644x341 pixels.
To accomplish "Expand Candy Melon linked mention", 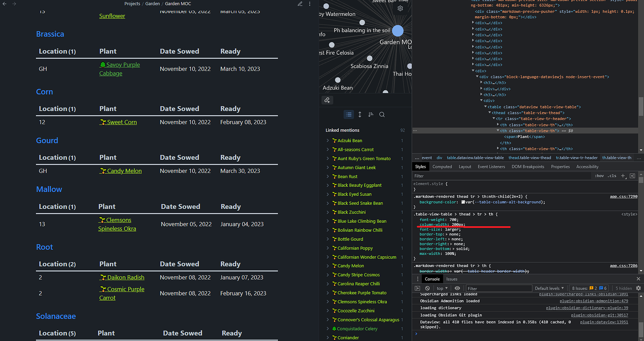I will pos(328,266).
